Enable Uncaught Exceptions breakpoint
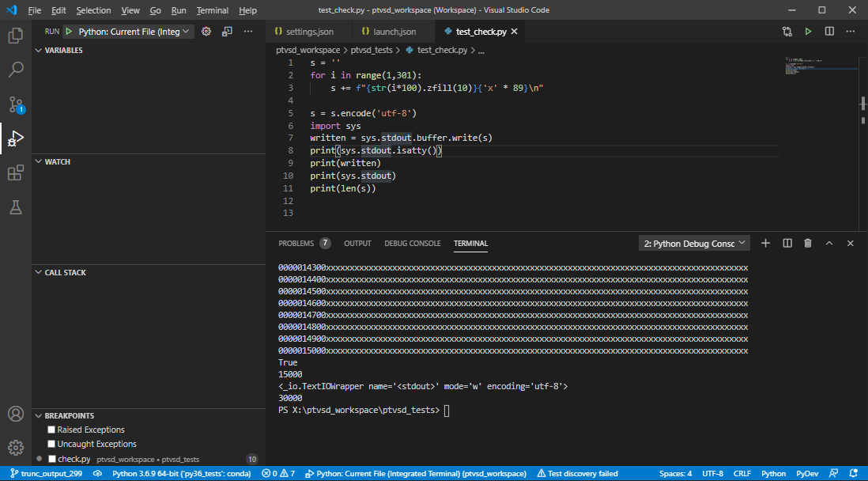The width and height of the screenshot is (868, 481). click(51, 444)
